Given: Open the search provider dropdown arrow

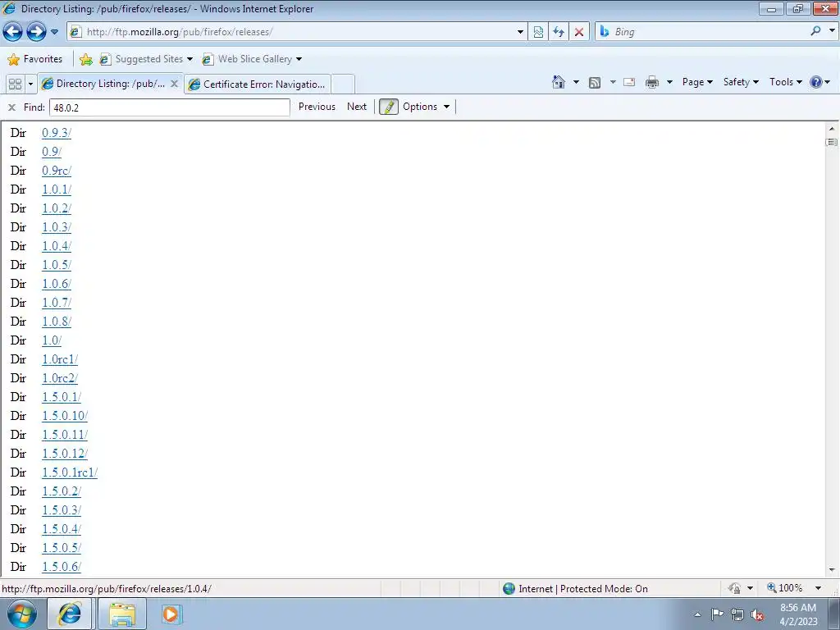Looking at the screenshot, I should (832, 31).
